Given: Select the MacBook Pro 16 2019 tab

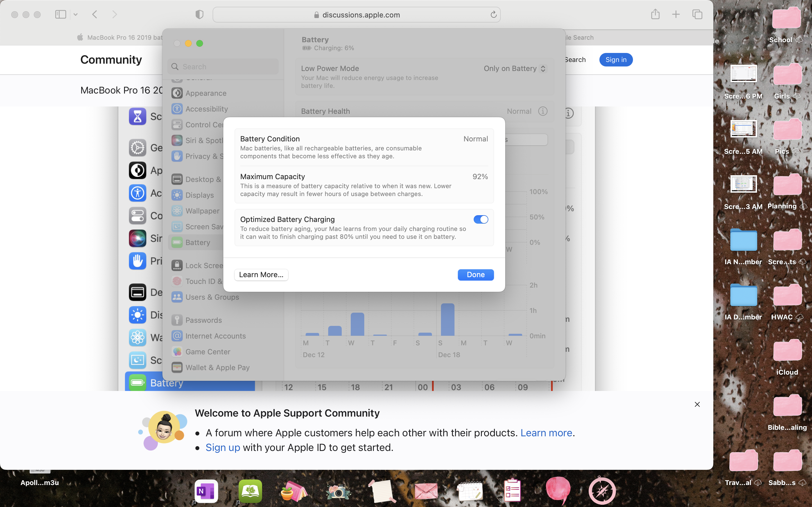Looking at the screenshot, I should [121, 37].
